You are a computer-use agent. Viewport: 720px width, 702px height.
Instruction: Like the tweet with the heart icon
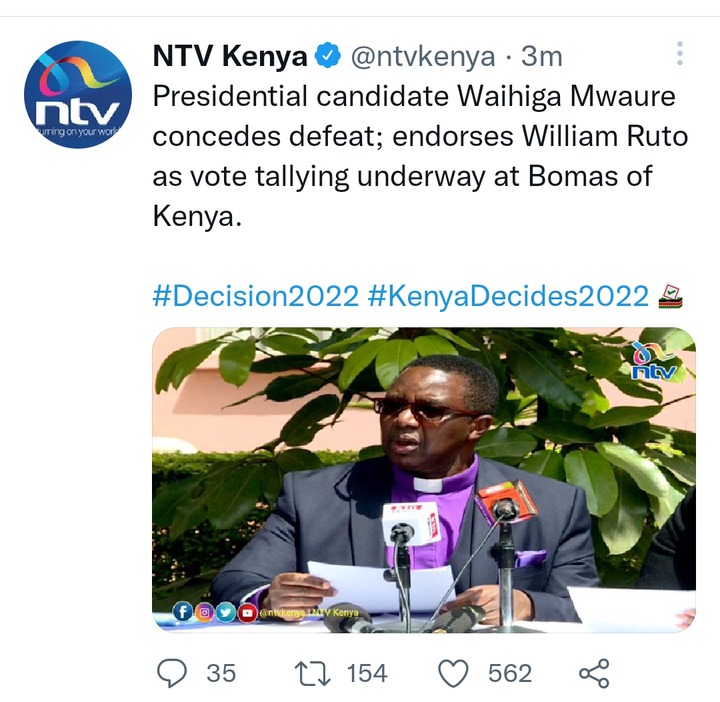click(x=453, y=673)
